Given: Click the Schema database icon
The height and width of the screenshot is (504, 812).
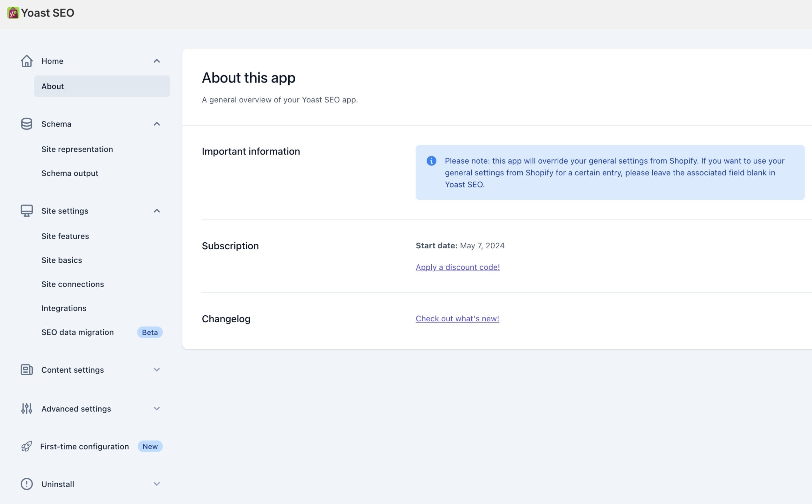Looking at the screenshot, I should [x=27, y=124].
